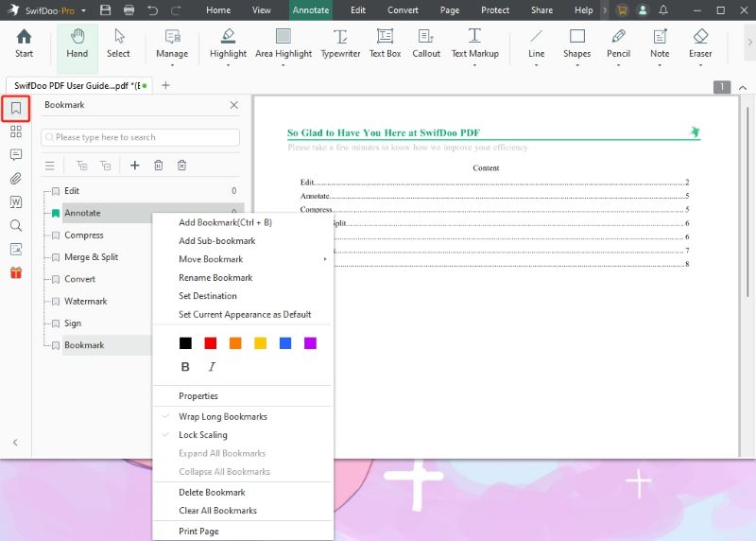Open the Home ribbon tab
Viewport: 756px width, 541px height.
[x=218, y=10]
